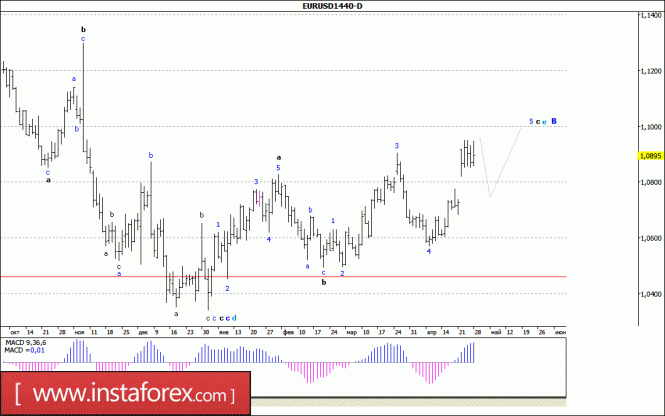Click the blue 3 label above March peak

point(397,146)
